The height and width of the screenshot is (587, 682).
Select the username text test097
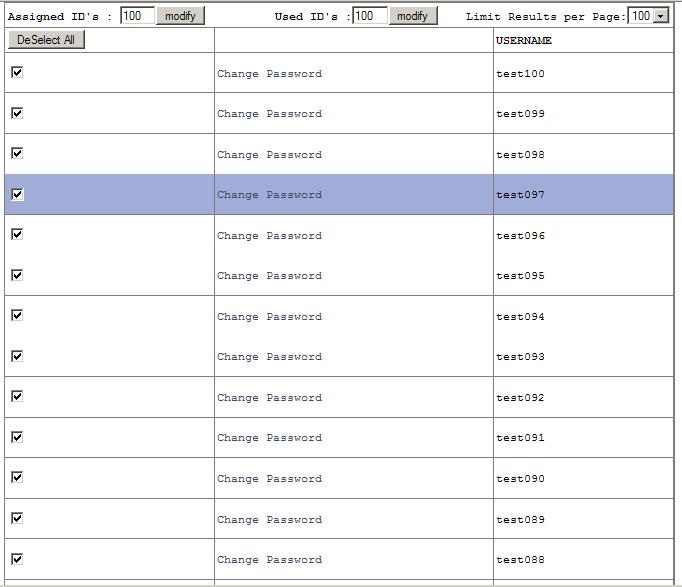520,194
